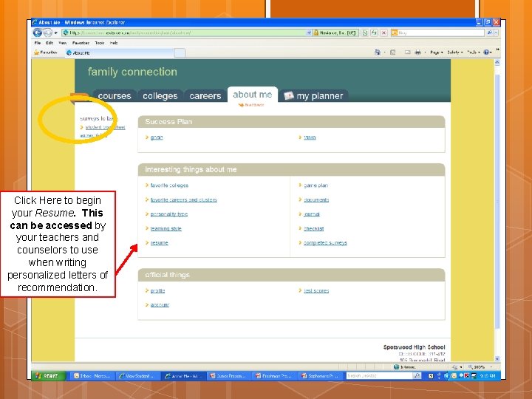532x399 pixels.
Task: Click the profile link under official things
Action: [x=157, y=291]
